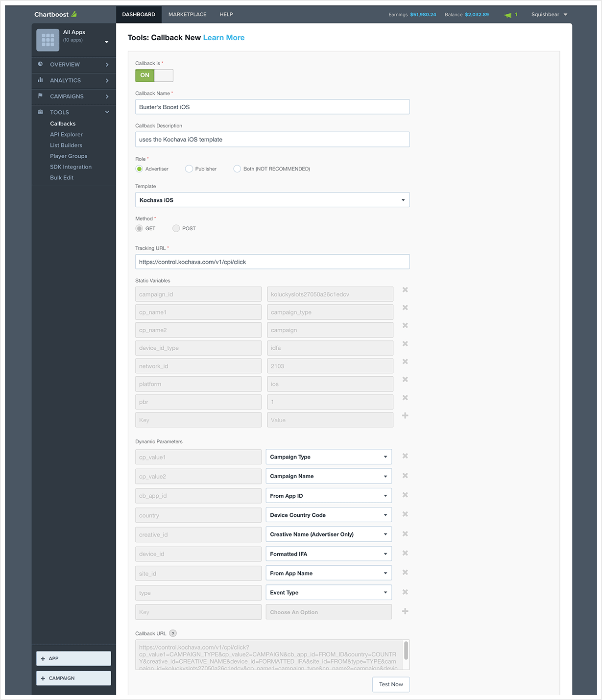Remove the cp_name1 static variable row
Viewport: 602px width, 700px height.
tap(405, 308)
